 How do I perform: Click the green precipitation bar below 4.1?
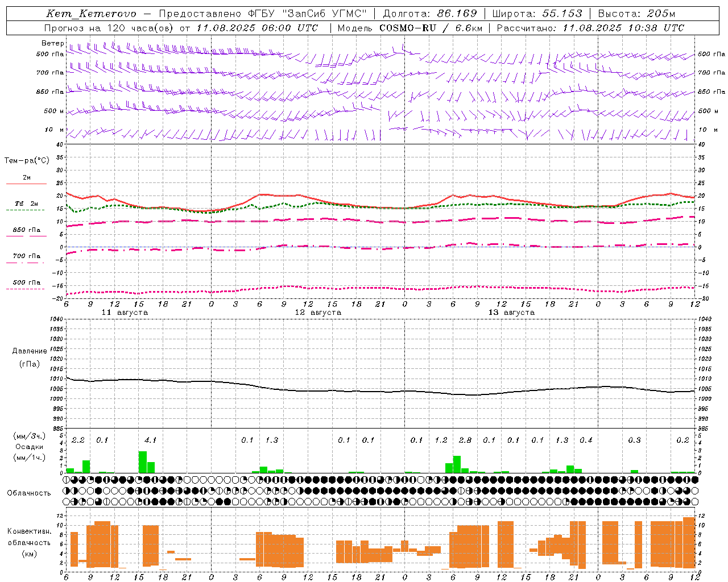(x=143, y=462)
